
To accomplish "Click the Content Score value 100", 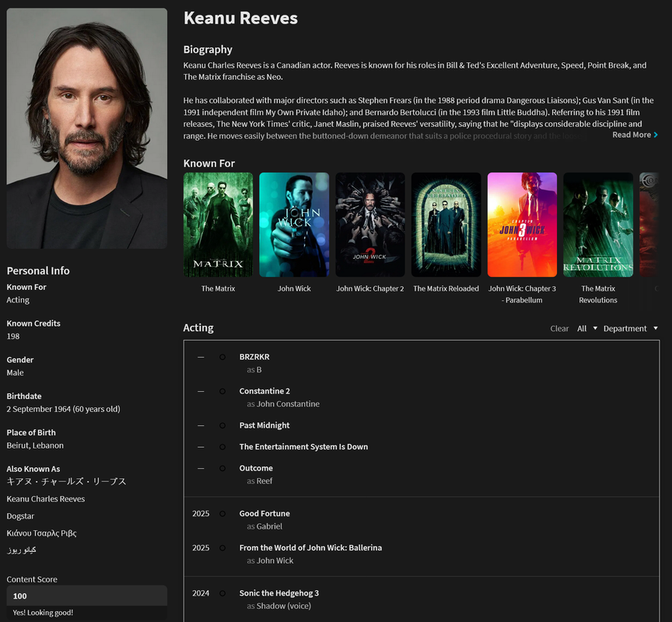I will point(19,596).
